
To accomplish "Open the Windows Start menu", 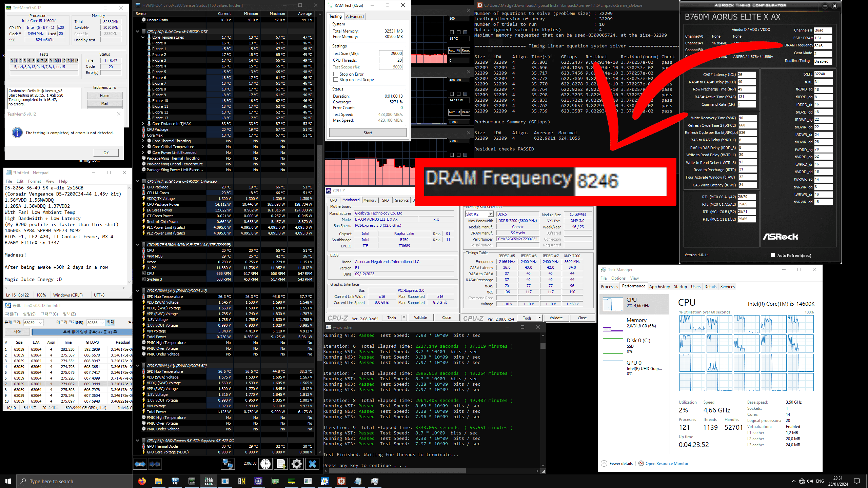I will click(8, 481).
